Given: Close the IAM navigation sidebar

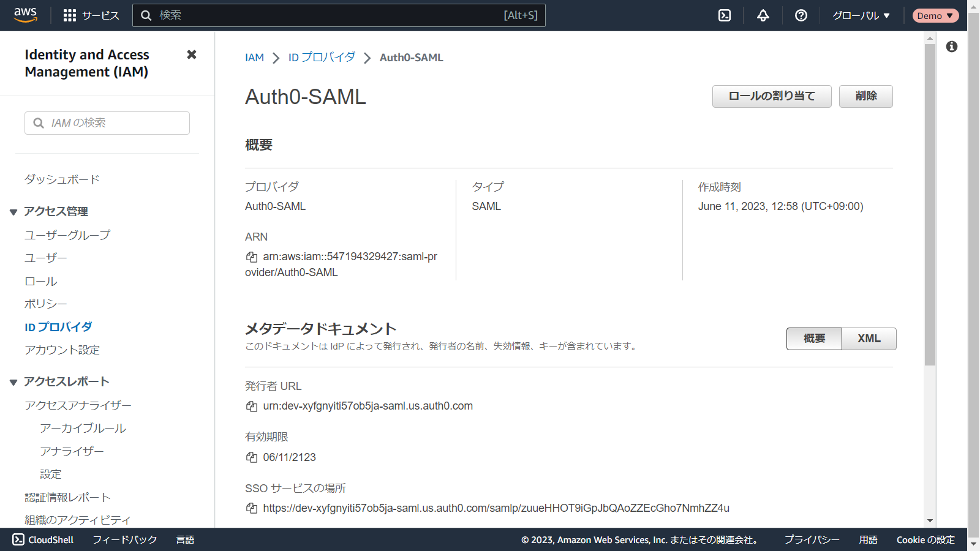Looking at the screenshot, I should (x=192, y=54).
